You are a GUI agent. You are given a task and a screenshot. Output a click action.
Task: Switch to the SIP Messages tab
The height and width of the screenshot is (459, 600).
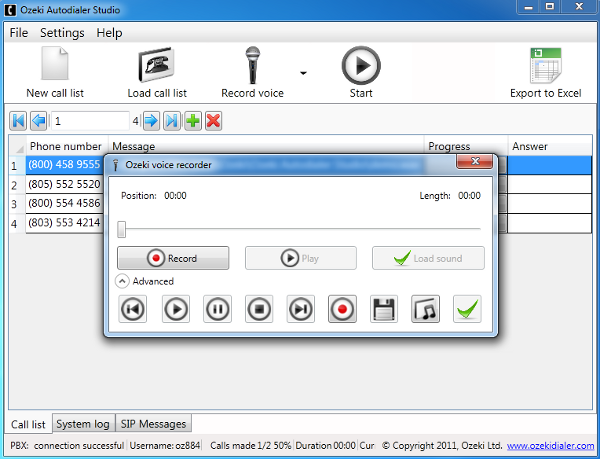[x=152, y=424]
